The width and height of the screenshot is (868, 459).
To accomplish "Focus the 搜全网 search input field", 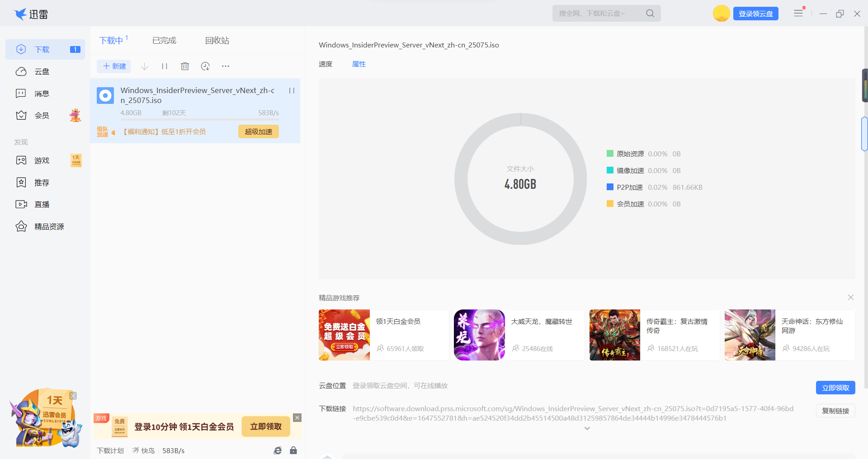I will coord(599,14).
